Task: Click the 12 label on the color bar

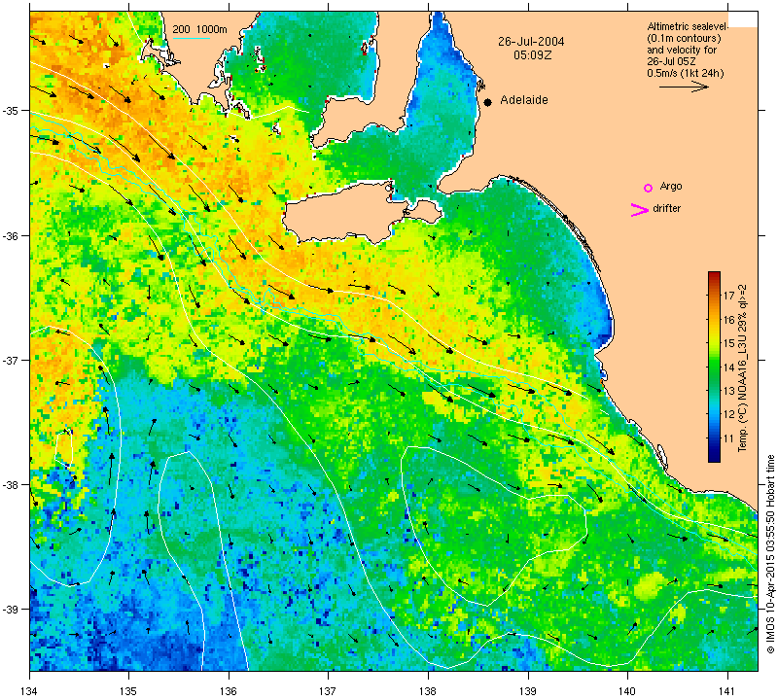Action: (728, 415)
